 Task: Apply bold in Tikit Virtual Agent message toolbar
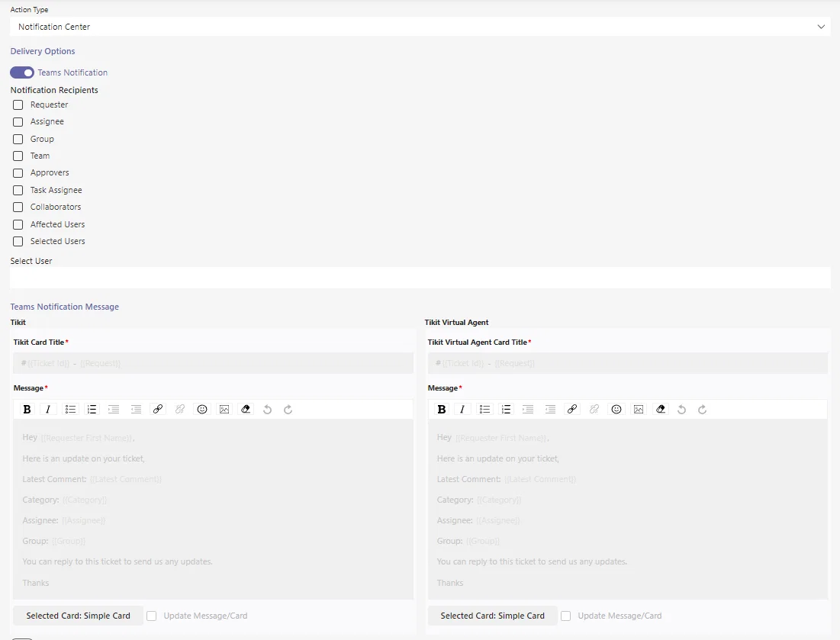pyautogui.click(x=442, y=409)
